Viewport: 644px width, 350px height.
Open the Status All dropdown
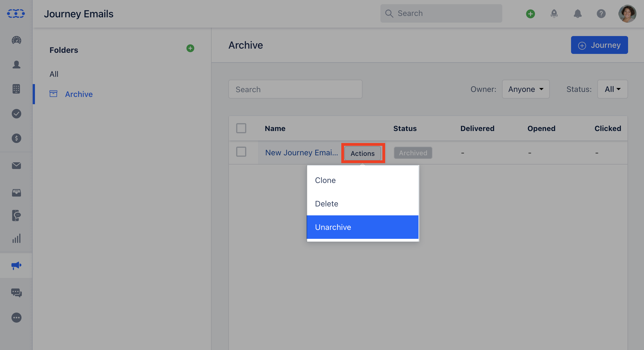tap(612, 89)
